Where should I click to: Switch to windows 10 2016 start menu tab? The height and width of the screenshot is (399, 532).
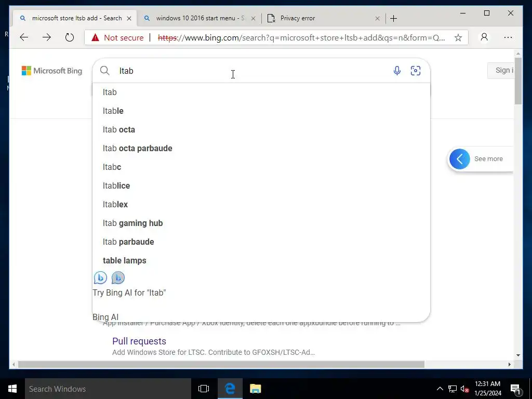click(x=199, y=18)
